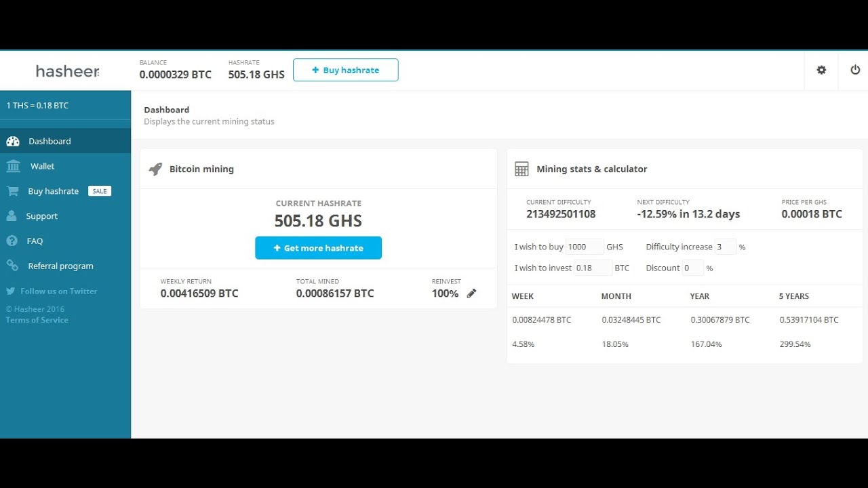Click the Difficulty increase percent field
Screen dimensions: 868x488
(726, 247)
